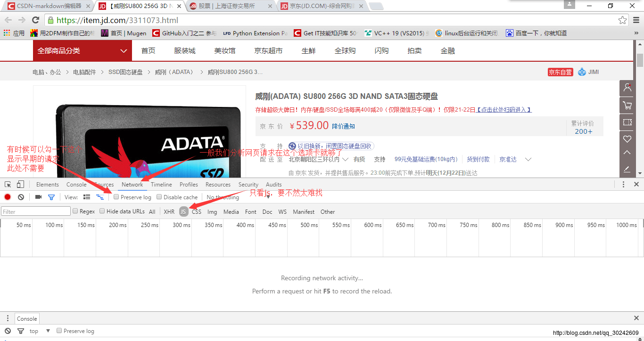
Task: Click the 降价通知 price alert link
Action: coord(344,126)
